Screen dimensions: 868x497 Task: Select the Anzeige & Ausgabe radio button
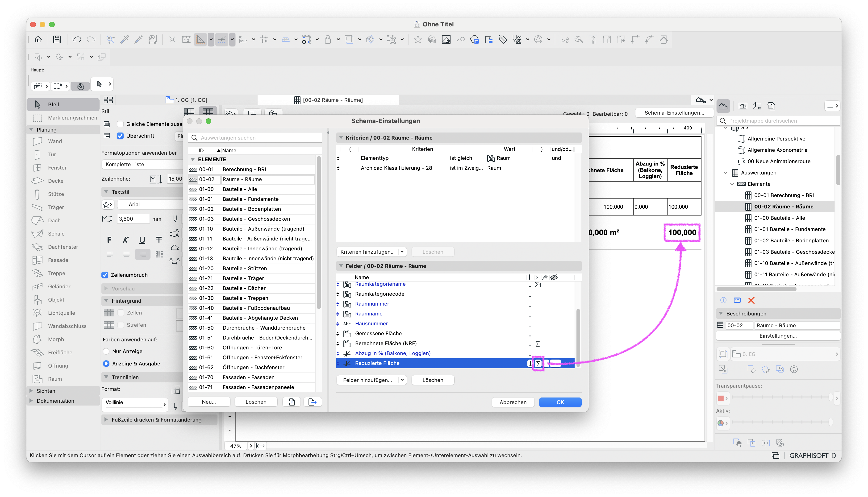(106, 364)
